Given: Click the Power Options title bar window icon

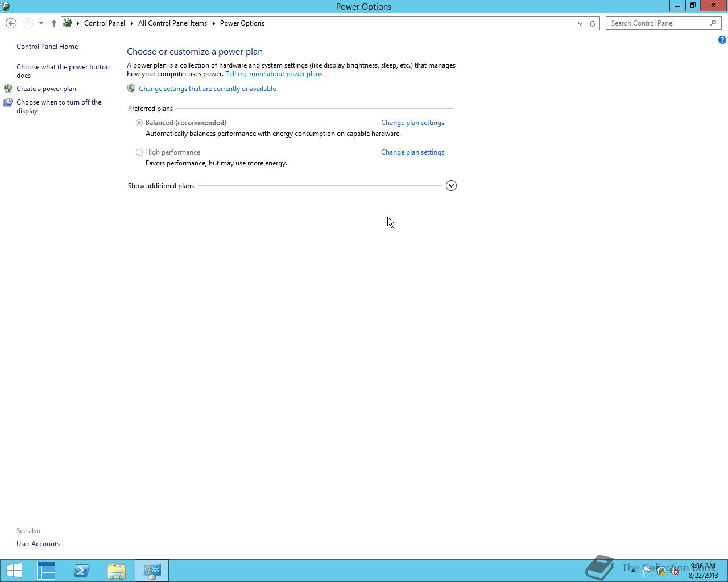Looking at the screenshot, I should coord(6,6).
